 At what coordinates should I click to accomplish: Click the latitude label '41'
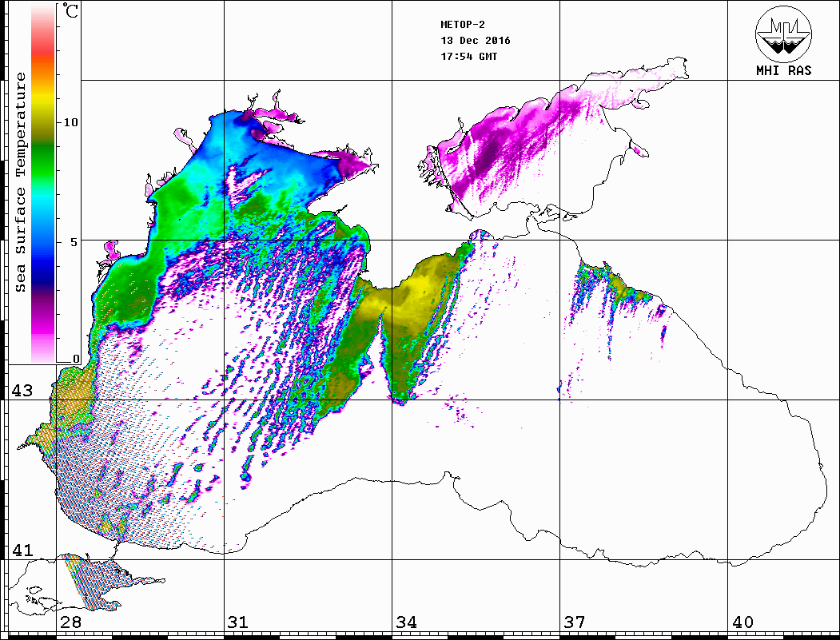point(22,550)
